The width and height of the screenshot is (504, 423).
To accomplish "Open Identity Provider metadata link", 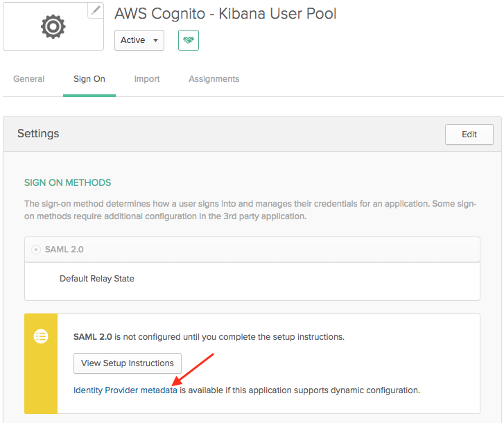I will (125, 390).
